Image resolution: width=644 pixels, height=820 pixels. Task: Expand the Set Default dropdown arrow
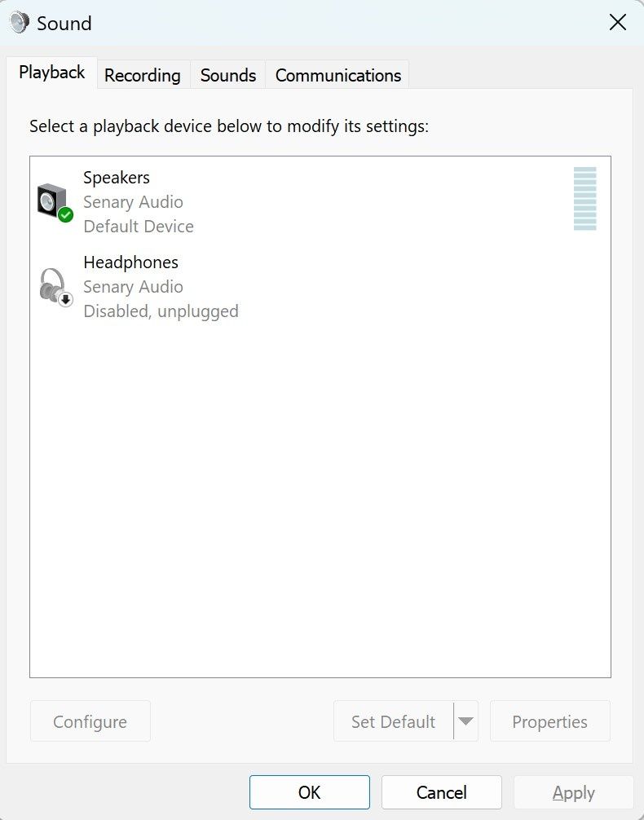coord(465,721)
